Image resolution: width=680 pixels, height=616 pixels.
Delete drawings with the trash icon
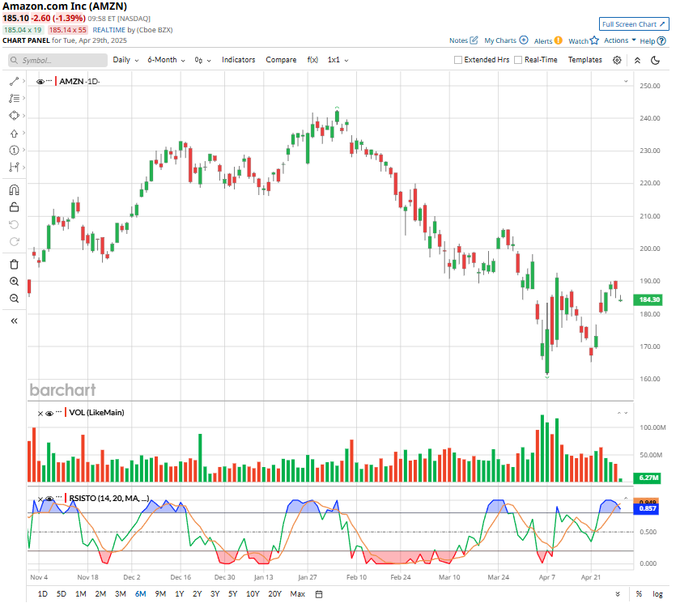[14, 265]
